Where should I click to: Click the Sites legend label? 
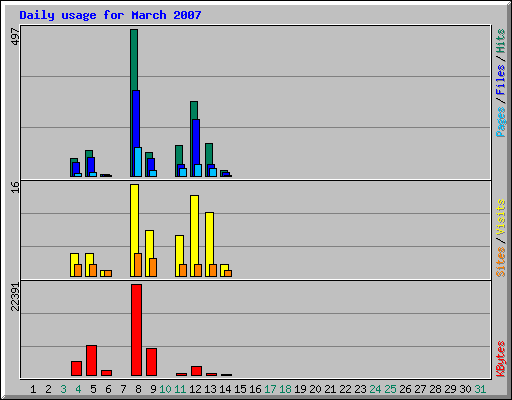tap(501, 262)
